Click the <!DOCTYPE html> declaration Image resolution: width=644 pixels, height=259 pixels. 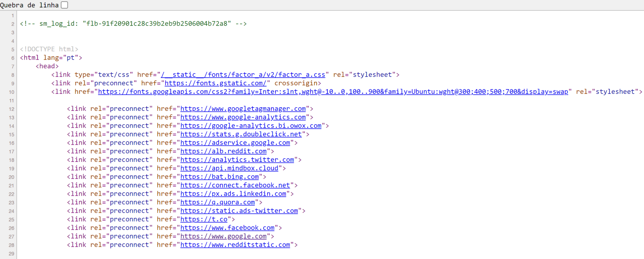pyautogui.click(x=49, y=49)
